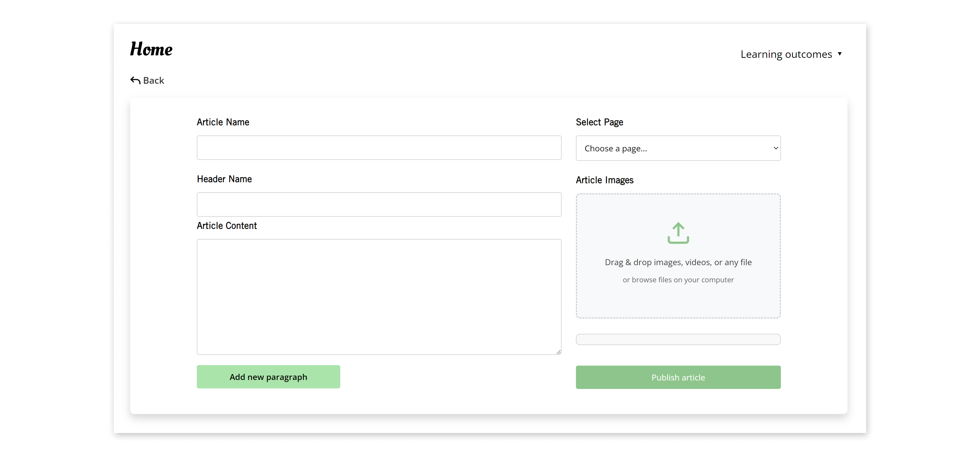Screen dimensions: 980x457
Task: Click the Back arrow icon
Action: point(135,80)
